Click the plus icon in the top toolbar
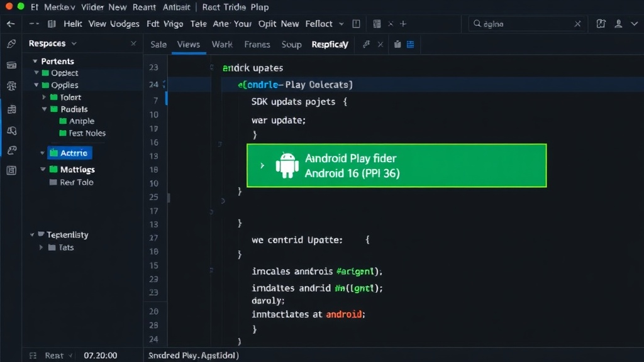 [403, 24]
